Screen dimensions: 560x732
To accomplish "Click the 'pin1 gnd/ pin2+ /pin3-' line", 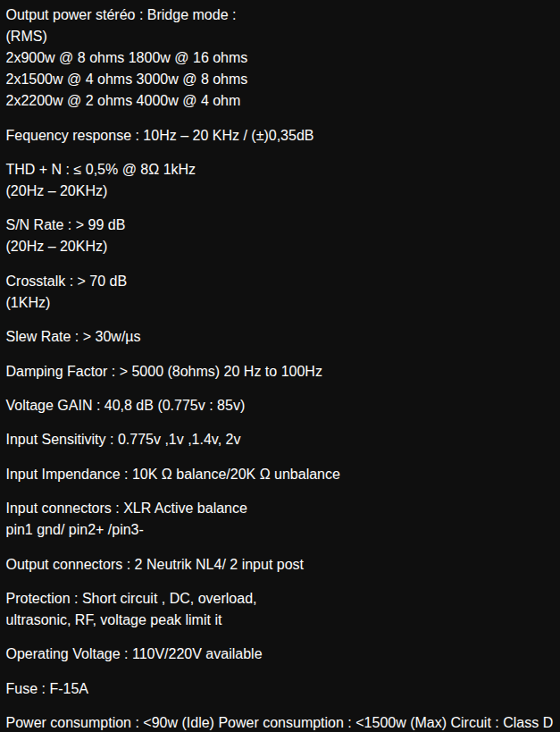I will (75, 530).
